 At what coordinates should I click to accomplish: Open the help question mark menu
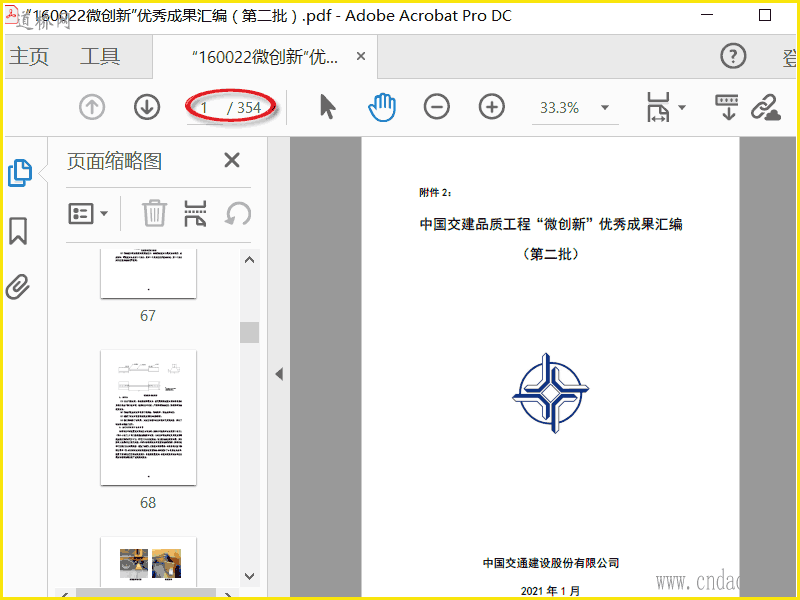(x=733, y=56)
